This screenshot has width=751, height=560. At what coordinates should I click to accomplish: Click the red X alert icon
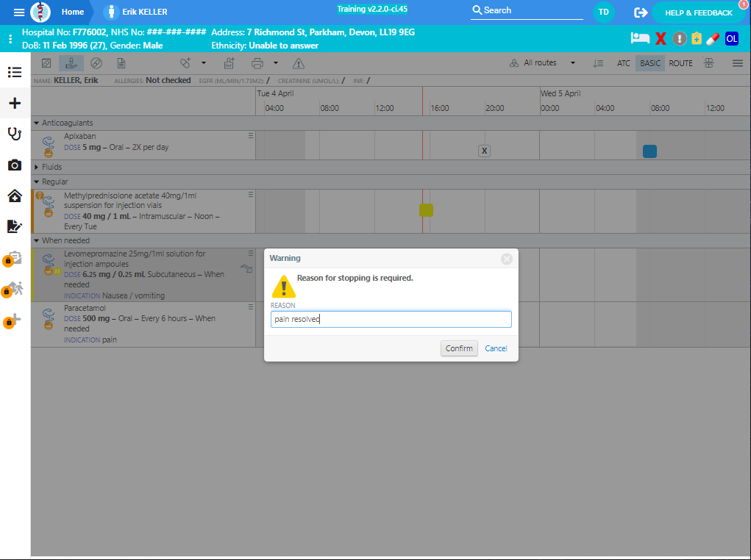tap(661, 39)
